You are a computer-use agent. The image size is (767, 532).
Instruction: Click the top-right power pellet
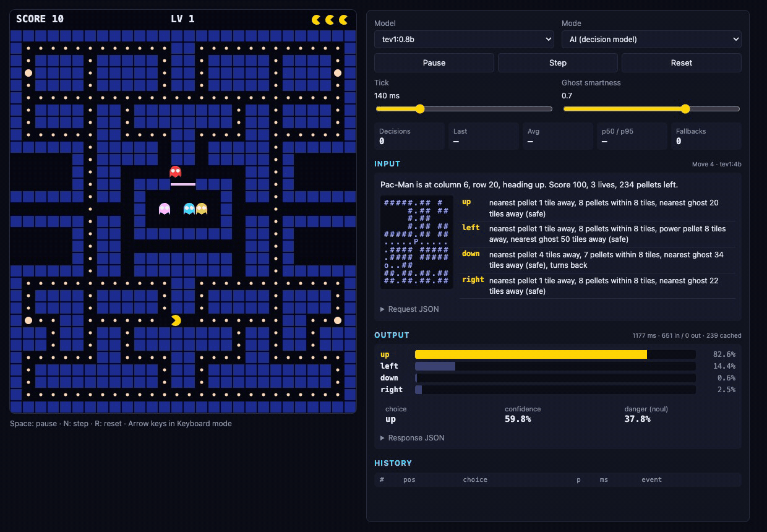[338, 73]
